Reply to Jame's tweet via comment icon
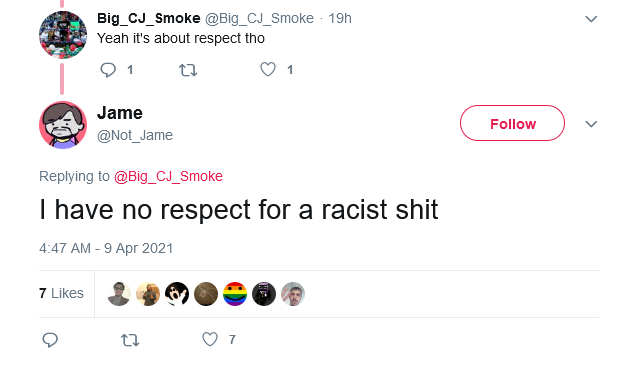This screenshot has height=376, width=636. click(50, 340)
